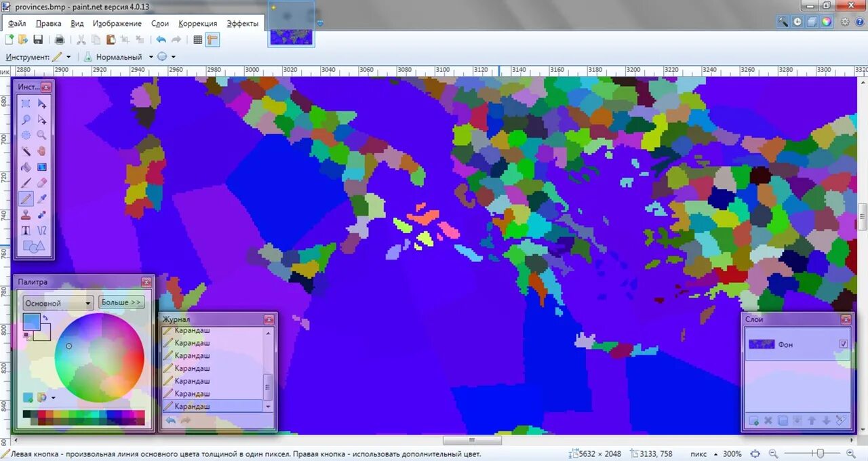Select the Gradient tool
The width and height of the screenshot is (868, 461).
(x=42, y=167)
